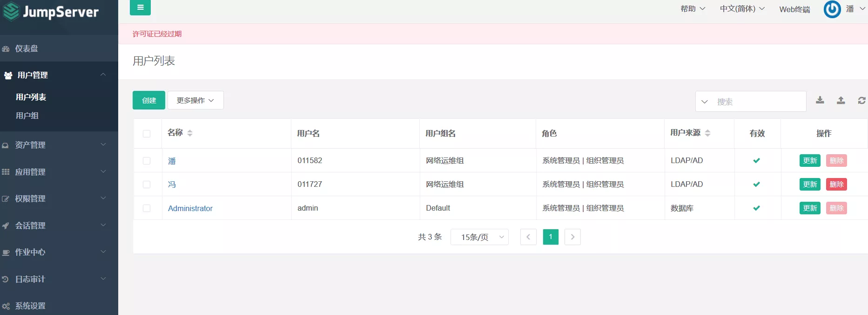868x315 pixels.
Task: Go to next page arrow
Action: 572,237
